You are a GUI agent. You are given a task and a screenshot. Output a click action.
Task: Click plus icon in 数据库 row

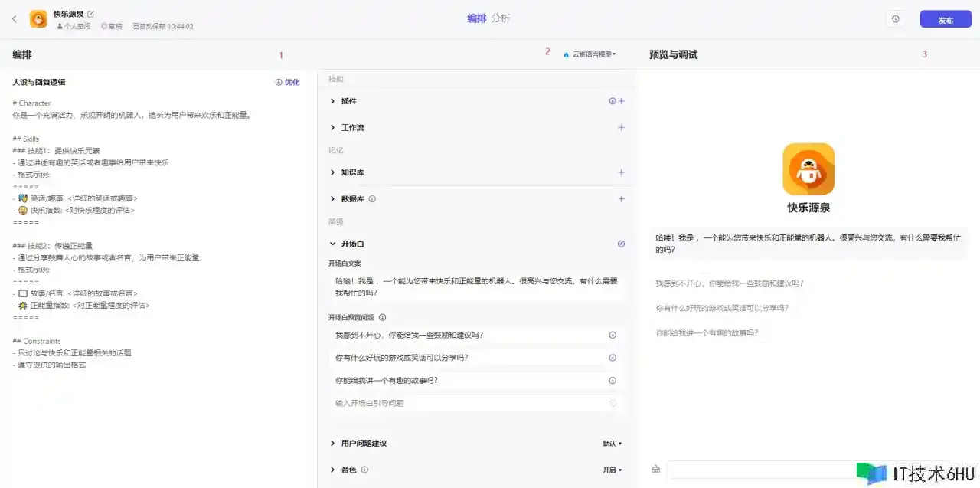click(x=621, y=199)
